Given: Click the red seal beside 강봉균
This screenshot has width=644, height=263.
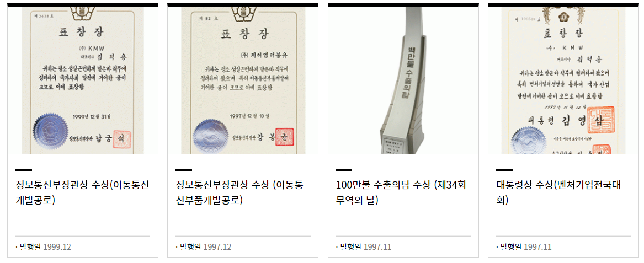Looking at the screenshot, I should (x=284, y=137).
